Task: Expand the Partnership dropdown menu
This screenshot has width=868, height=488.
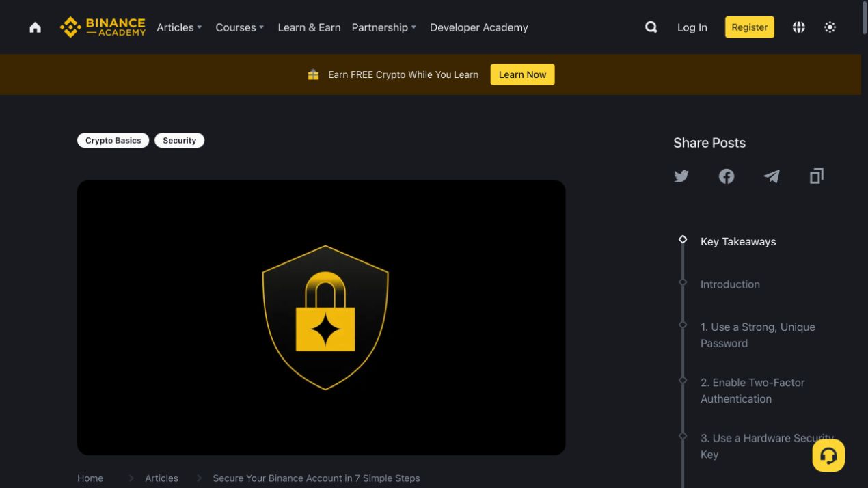Action: 383,27
